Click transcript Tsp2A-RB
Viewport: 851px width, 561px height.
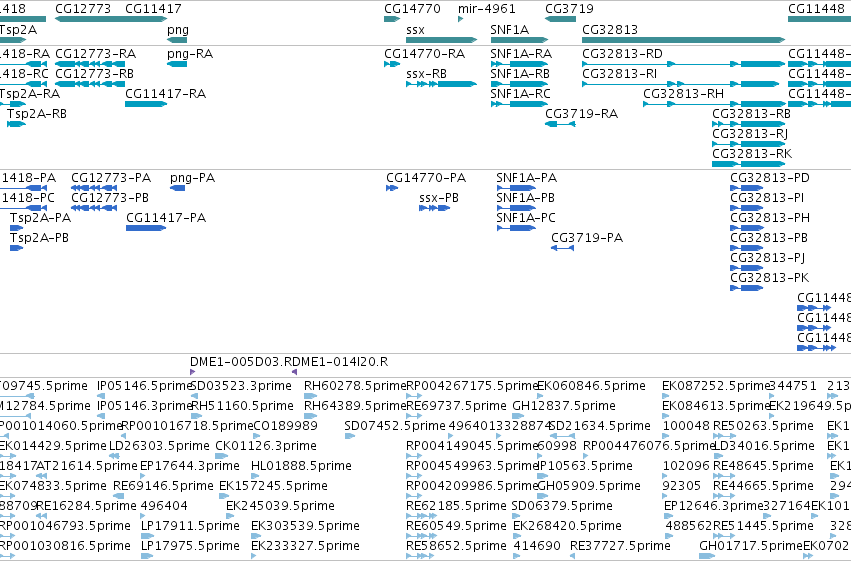coord(37,114)
